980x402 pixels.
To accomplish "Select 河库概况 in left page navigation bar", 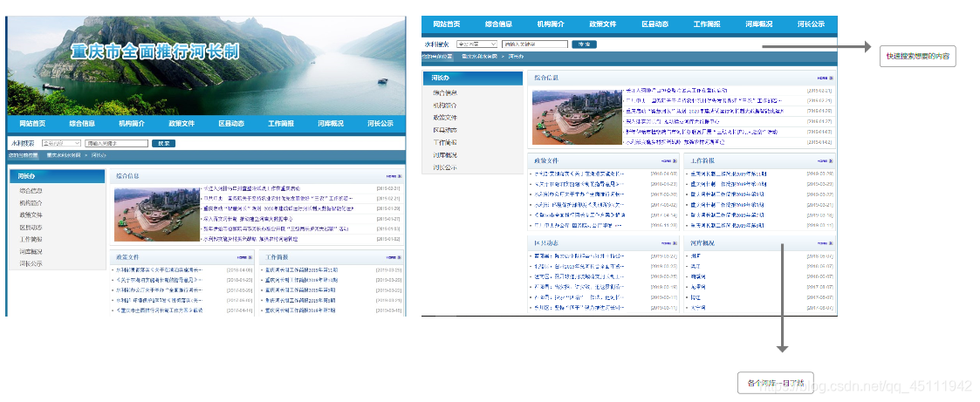I will tap(331, 124).
